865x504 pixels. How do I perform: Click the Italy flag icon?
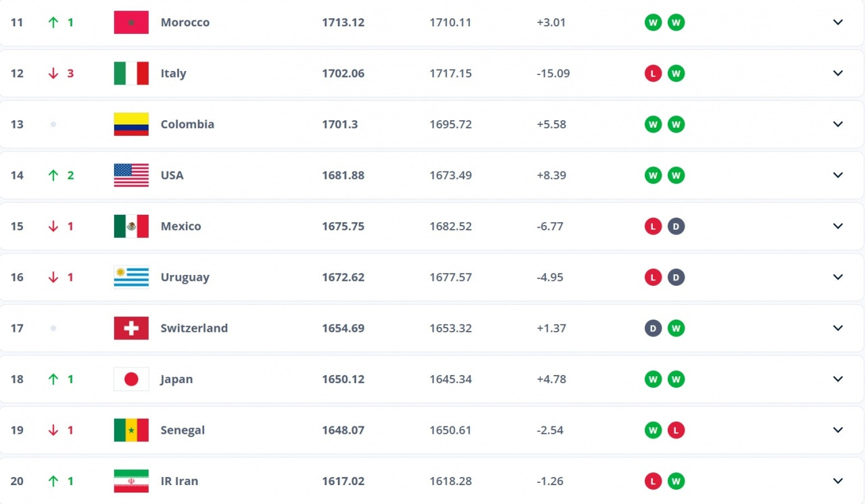[x=131, y=73]
